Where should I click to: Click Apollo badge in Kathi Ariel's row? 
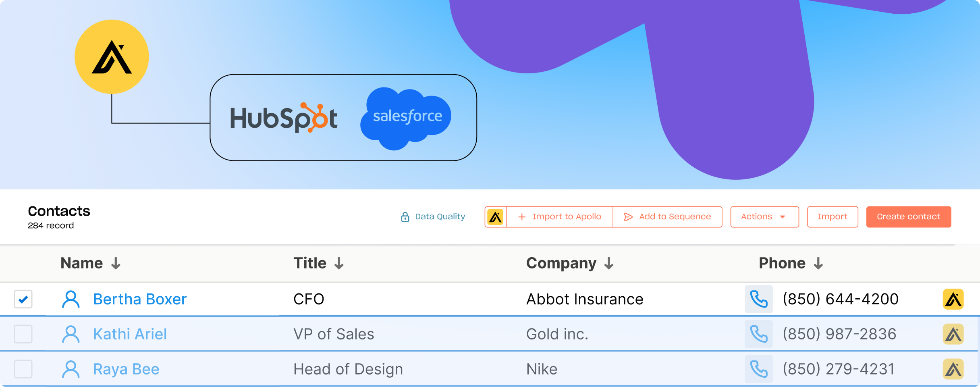[953, 334]
